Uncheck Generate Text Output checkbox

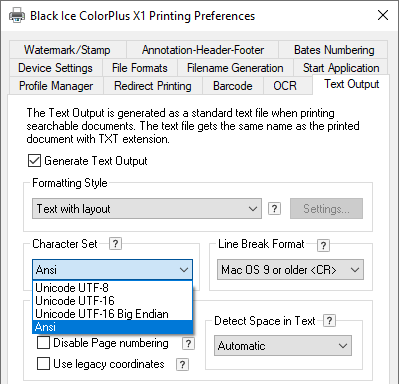35,161
